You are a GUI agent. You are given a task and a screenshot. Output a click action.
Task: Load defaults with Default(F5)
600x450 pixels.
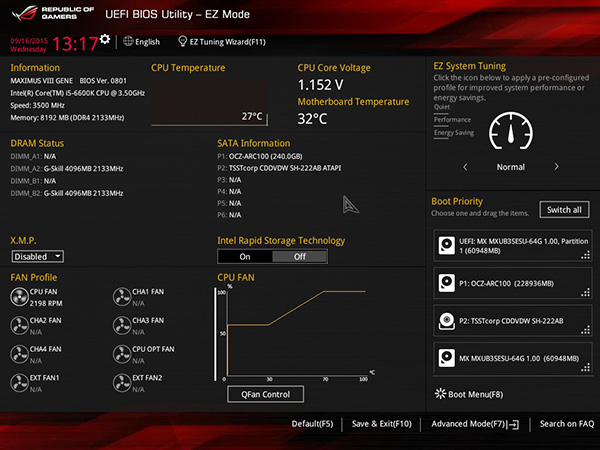click(312, 424)
